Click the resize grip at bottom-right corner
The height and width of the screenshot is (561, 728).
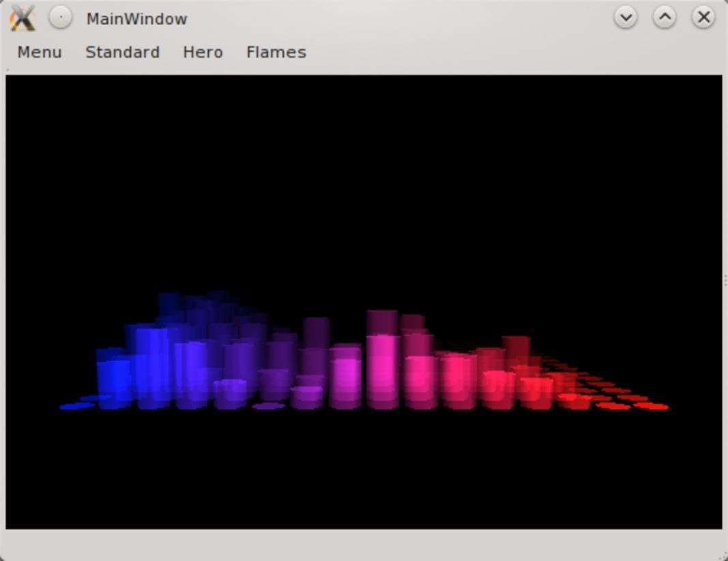coord(723,556)
